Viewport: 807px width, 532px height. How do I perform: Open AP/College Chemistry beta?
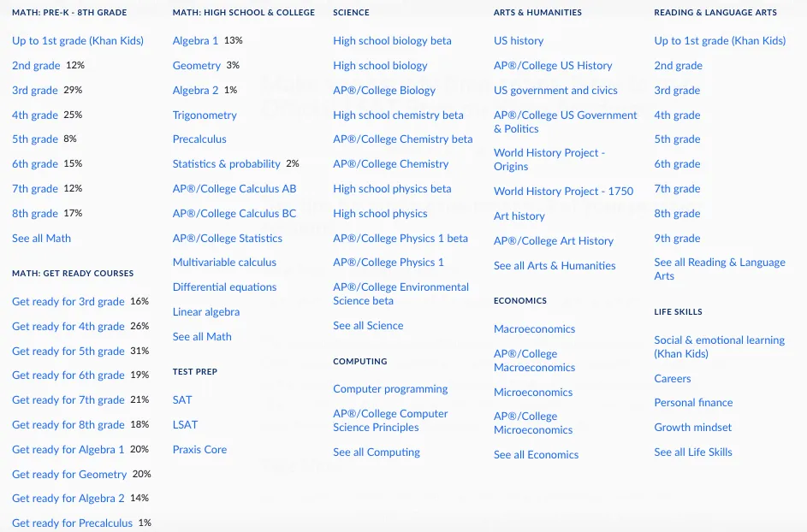pos(403,139)
